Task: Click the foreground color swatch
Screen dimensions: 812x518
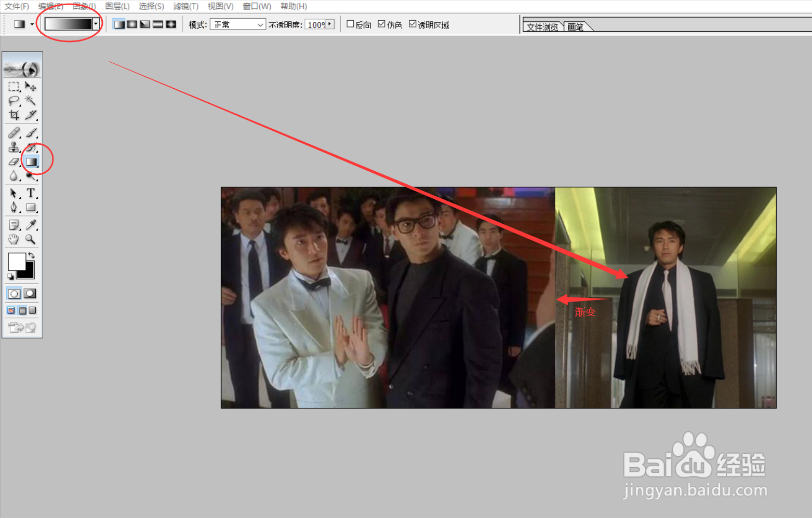Action: (17, 262)
